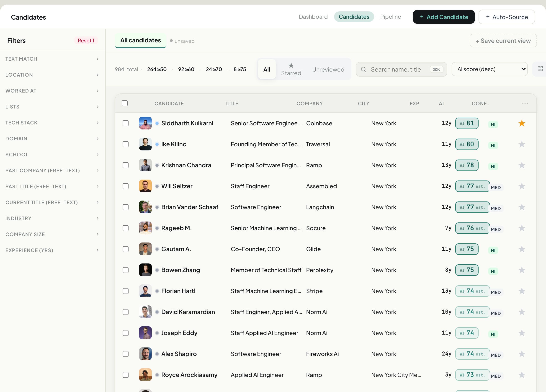The height and width of the screenshot is (392, 546).
Task: Star the Ike Kilinc row
Action: click(x=521, y=144)
